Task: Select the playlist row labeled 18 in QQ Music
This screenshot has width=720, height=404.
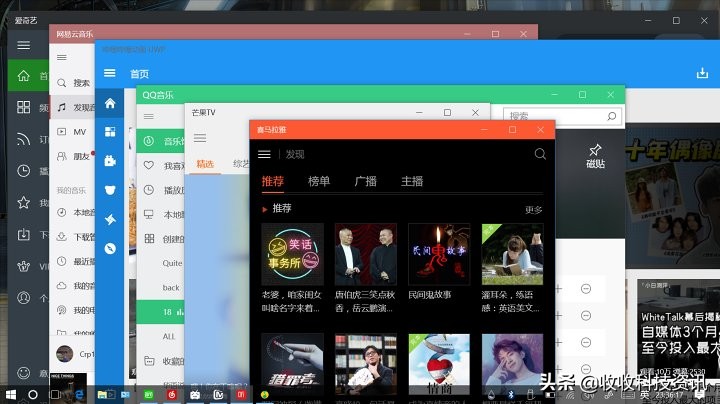Action: (x=160, y=312)
